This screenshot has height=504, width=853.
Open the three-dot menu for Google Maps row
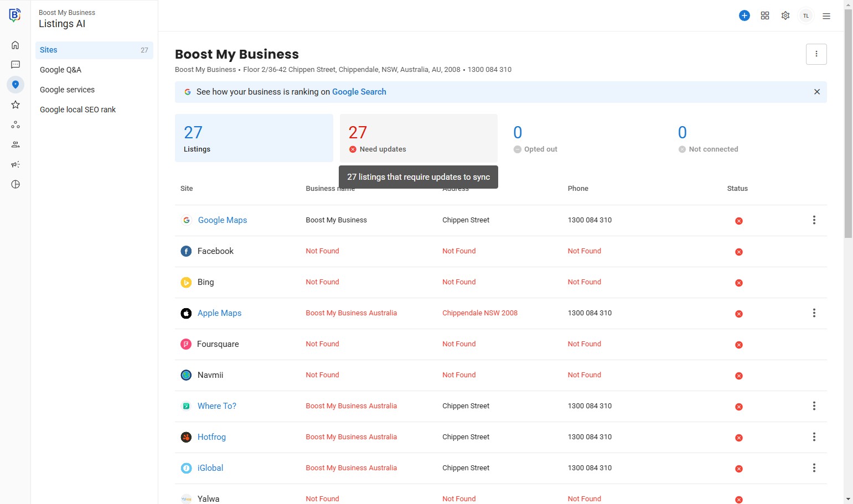pyautogui.click(x=814, y=220)
